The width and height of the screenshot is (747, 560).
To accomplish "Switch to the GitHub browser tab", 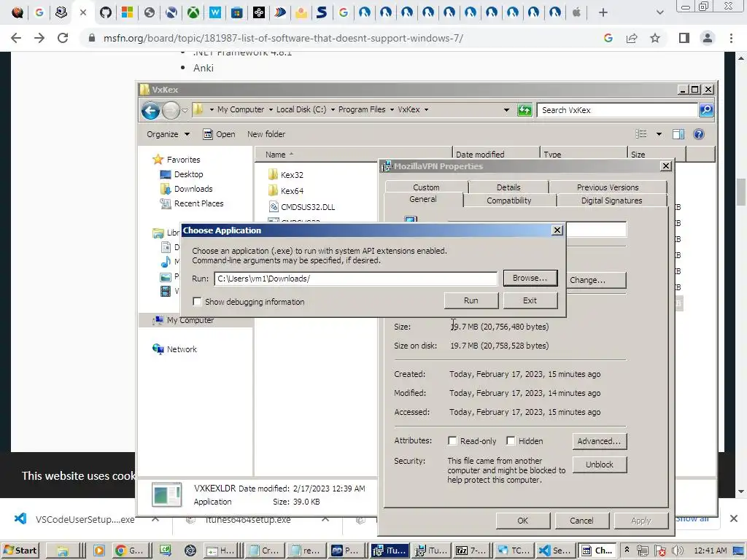I will [x=106, y=12].
